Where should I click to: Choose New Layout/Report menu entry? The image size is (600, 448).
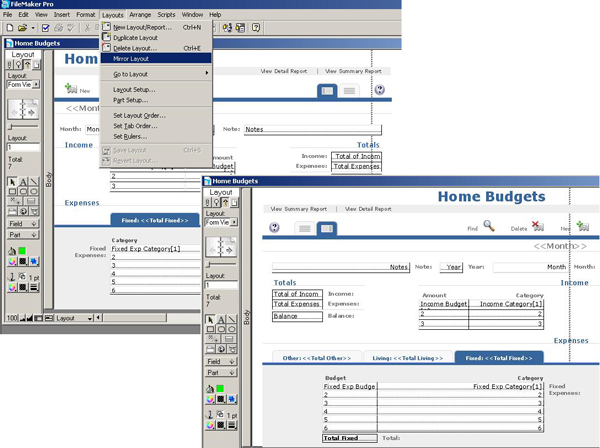pyautogui.click(x=156, y=28)
